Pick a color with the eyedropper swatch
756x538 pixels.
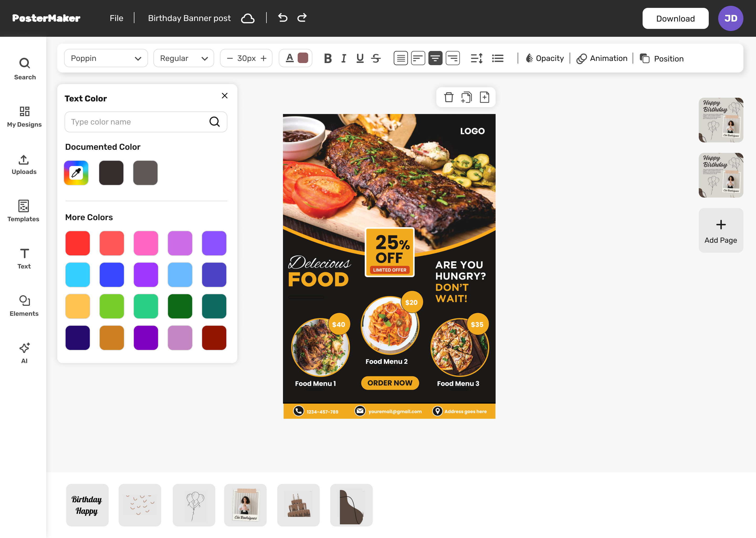(x=76, y=173)
